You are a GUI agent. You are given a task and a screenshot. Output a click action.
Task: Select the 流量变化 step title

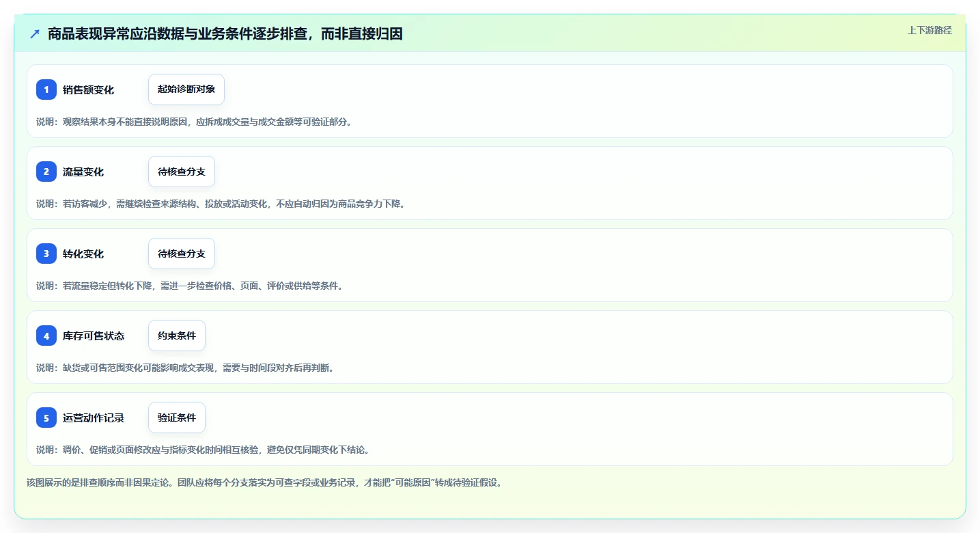[83, 172]
